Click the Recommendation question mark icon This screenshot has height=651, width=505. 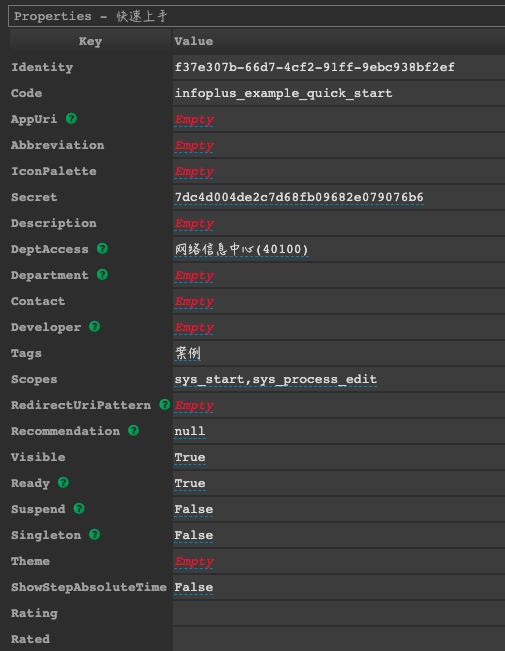[133, 431]
